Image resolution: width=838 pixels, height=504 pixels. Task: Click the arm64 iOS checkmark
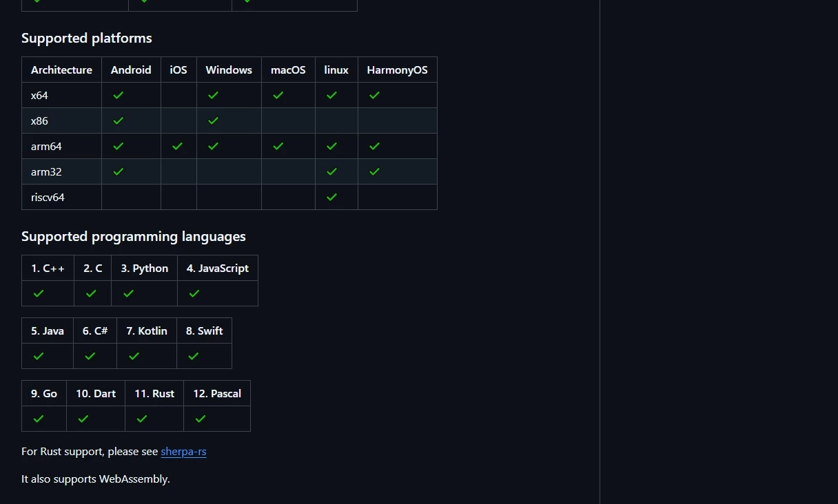coord(177,147)
